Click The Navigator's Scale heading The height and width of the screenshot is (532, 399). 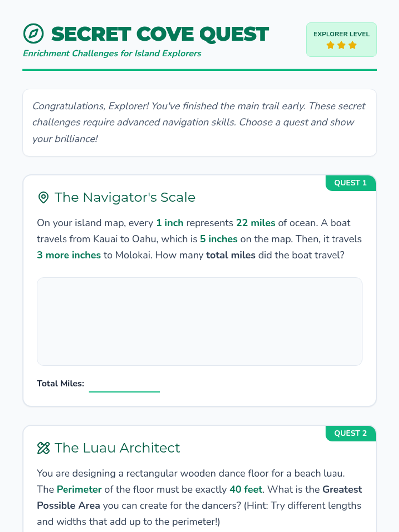(x=125, y=198)
